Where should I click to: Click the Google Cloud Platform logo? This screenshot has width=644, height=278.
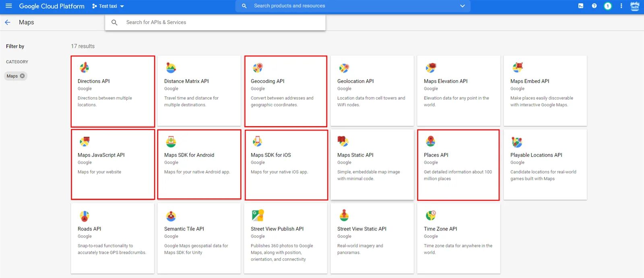[x=52, y=6]
